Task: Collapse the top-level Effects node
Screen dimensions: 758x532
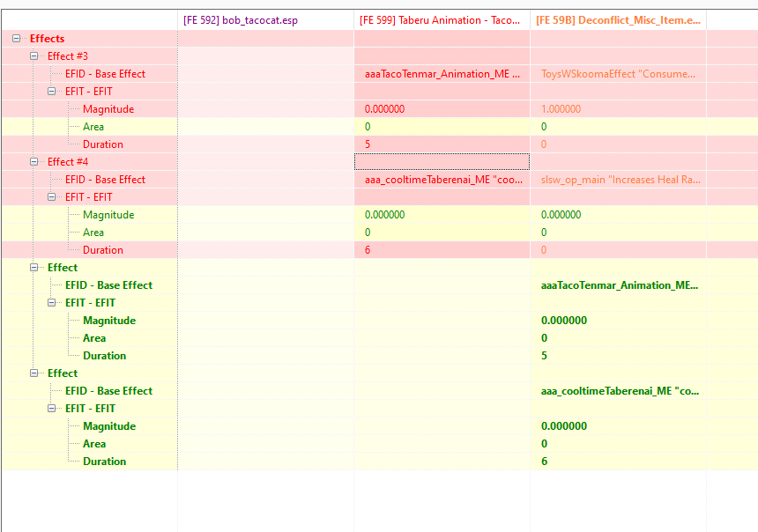Action: click(x=17, y=38)
